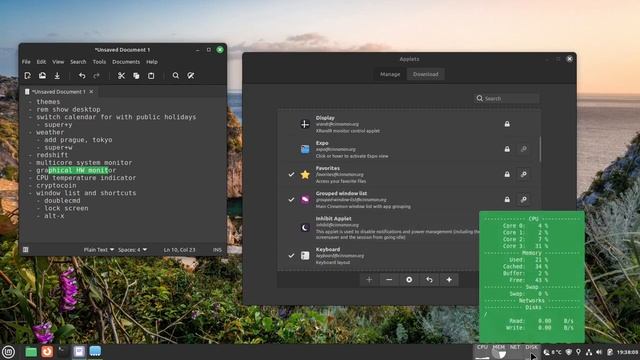Remove selected applet with minus button

point(389,280)
